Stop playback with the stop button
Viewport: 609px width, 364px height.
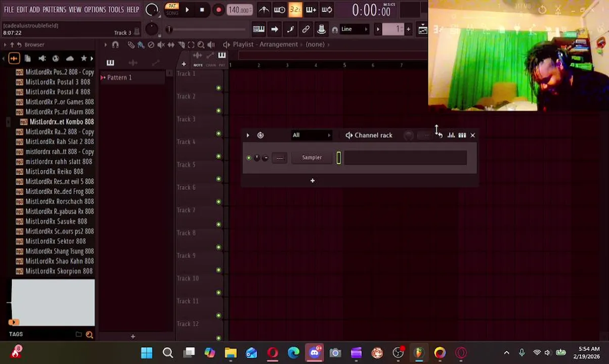pyautogui.click(x=202, y=10)
